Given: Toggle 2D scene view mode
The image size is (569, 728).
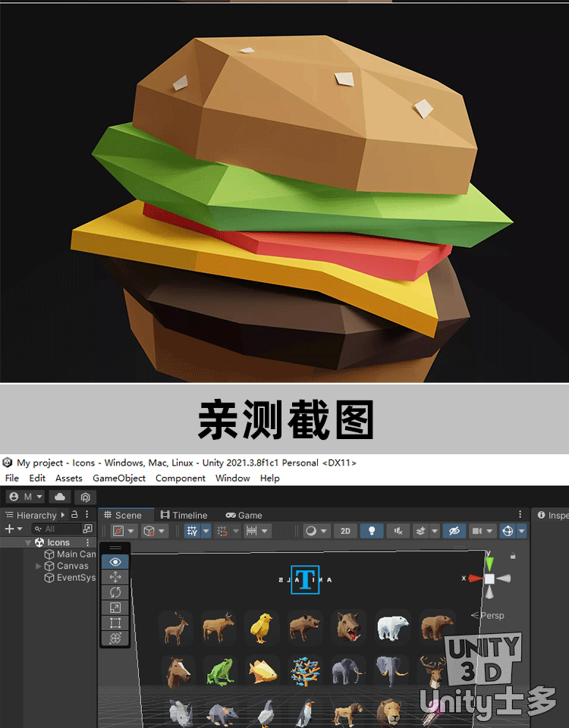Looking at the screenshot, I should 345,531.
